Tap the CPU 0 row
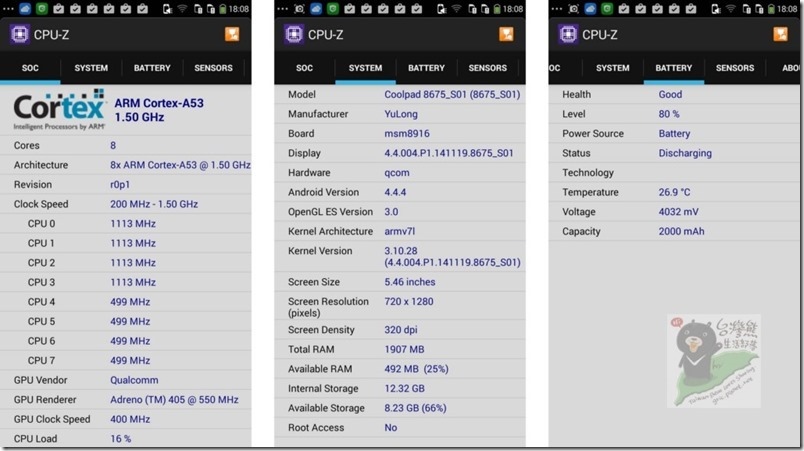Viewport: 804px width, 451px height. click(126, 223)
